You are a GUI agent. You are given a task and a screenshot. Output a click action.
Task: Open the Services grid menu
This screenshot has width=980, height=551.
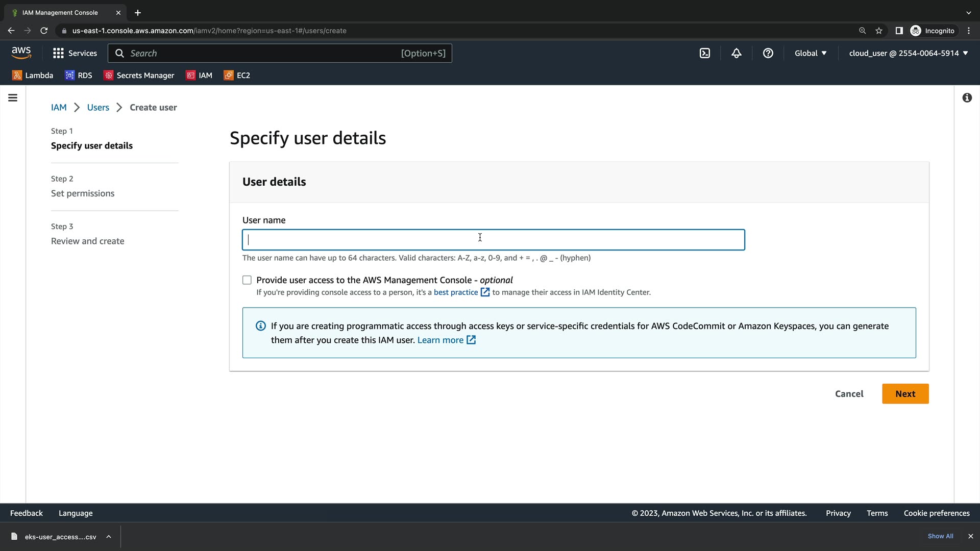point(75,53)
